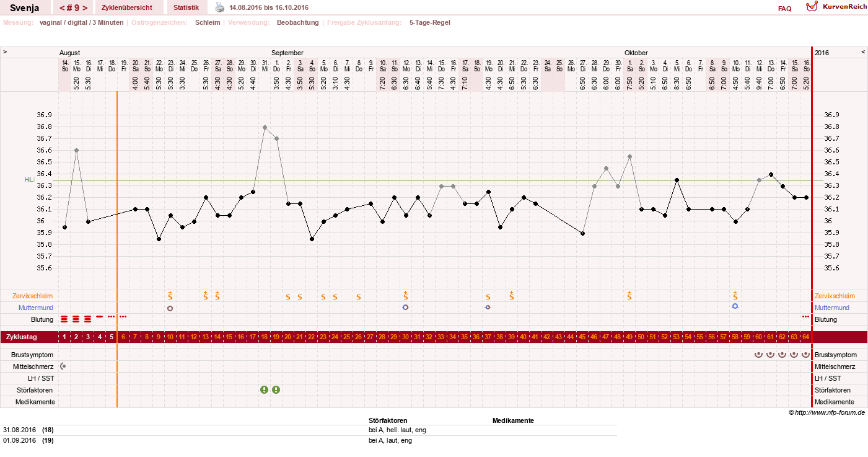868x457 pixels.
Task: Click the light bleeding dash on day 4
Action: (x=100, y=316)
